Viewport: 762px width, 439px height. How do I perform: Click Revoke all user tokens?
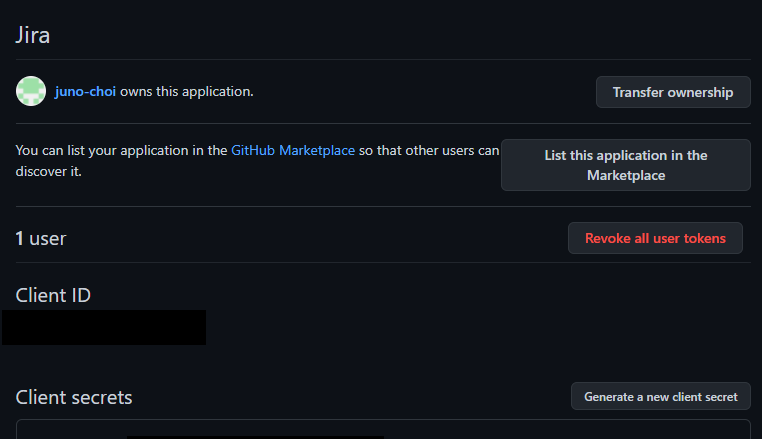coord(655,238)
